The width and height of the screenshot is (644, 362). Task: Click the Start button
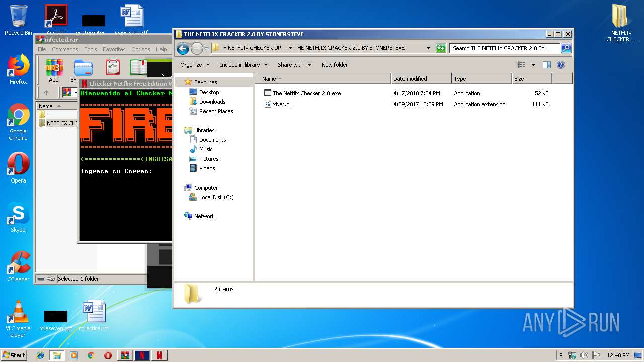click(14, 355)
